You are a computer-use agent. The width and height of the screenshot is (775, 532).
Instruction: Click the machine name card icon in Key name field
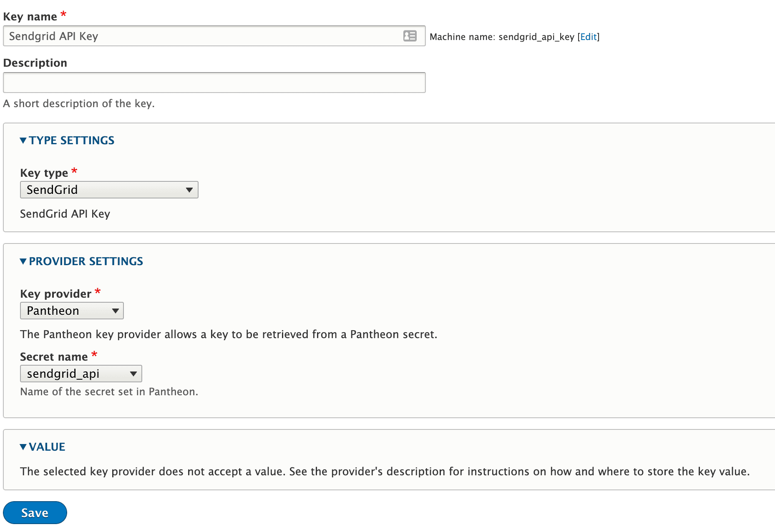pos(410,36)
